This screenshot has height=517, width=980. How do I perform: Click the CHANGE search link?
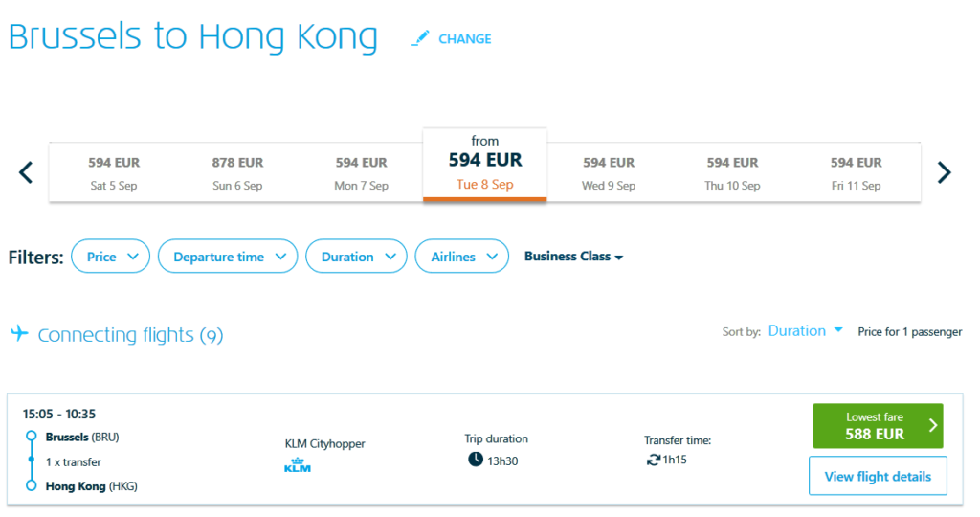(464, 39)
